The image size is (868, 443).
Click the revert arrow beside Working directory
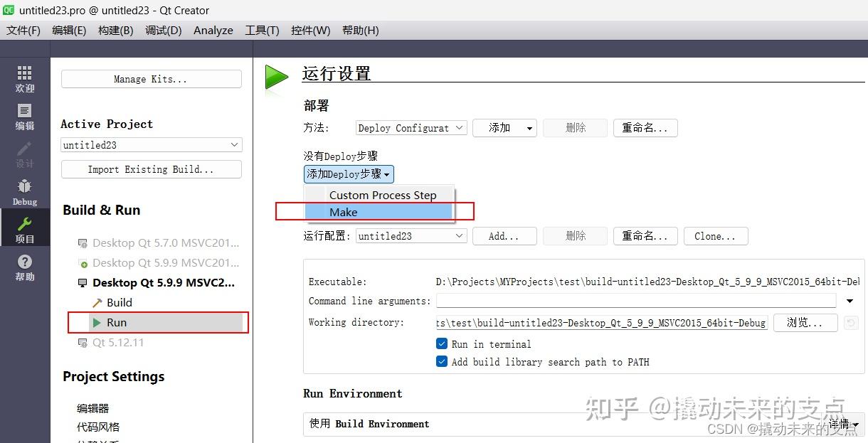tap(851, 322)
